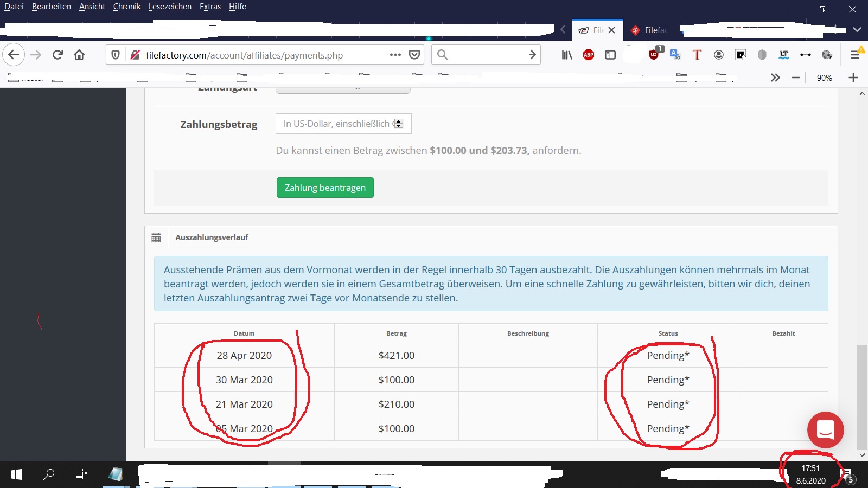Open the Adblock Plus extension

pyautogui.click(x=589, y=55)
